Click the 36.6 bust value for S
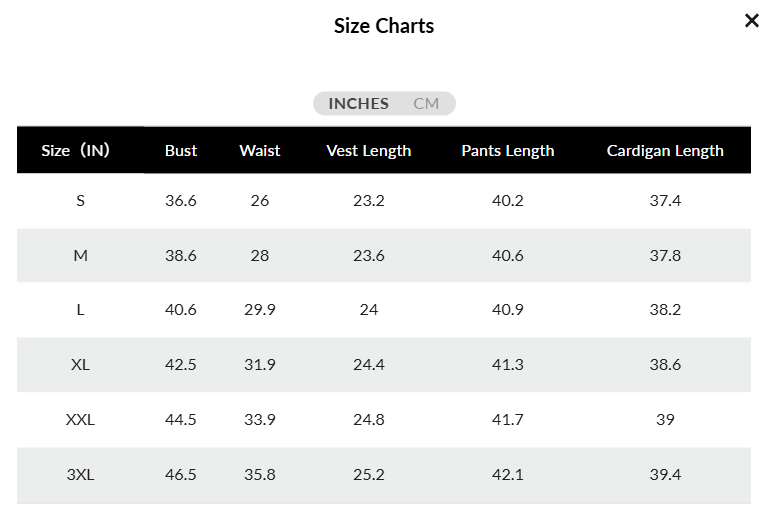 click(x=181, y=200)
